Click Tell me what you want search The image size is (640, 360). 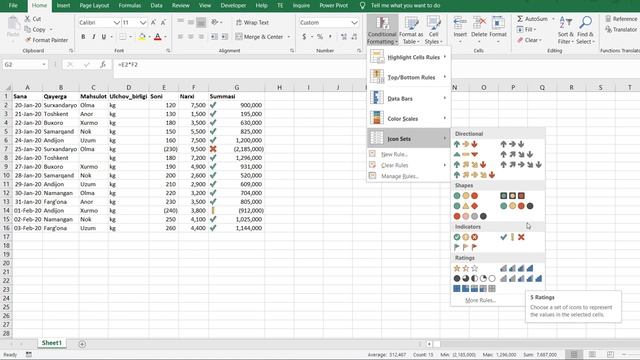[x=405, y=5]
